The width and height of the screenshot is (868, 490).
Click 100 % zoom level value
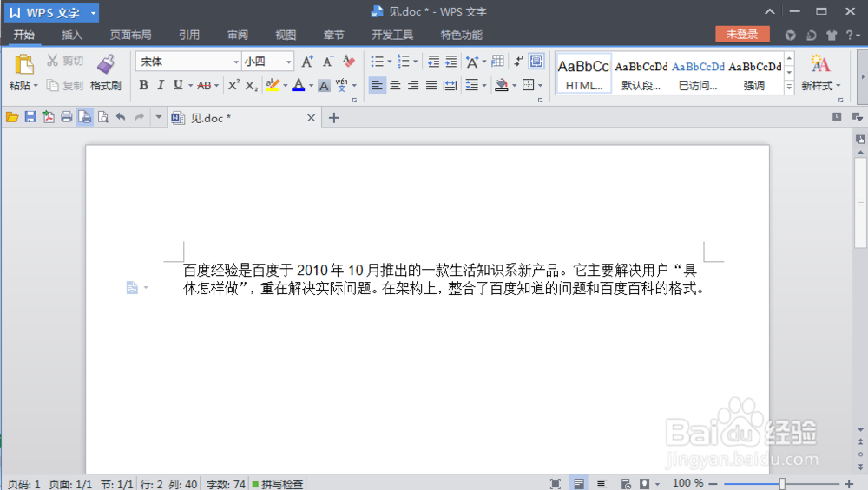(x=687, y=483)
